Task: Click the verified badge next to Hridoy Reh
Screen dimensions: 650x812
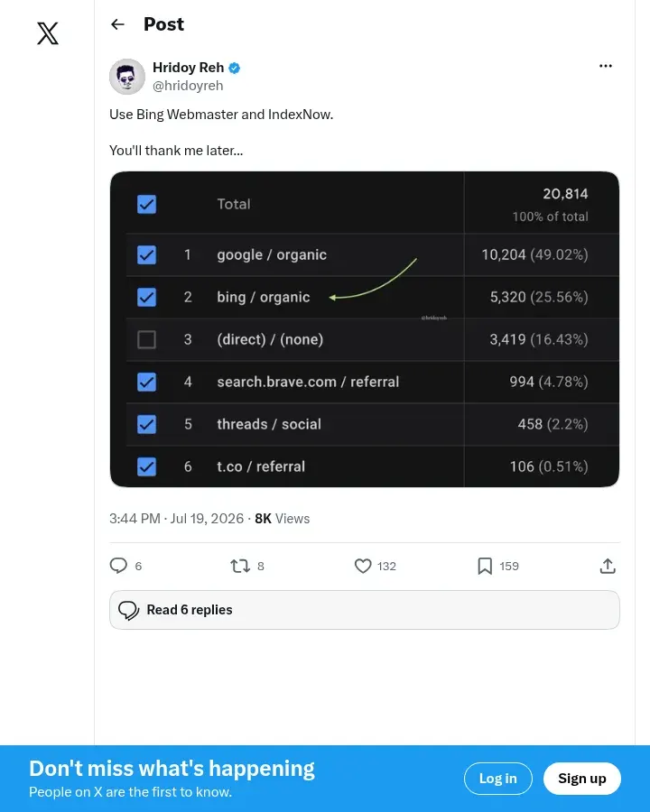Action: (x=235, y=68)
